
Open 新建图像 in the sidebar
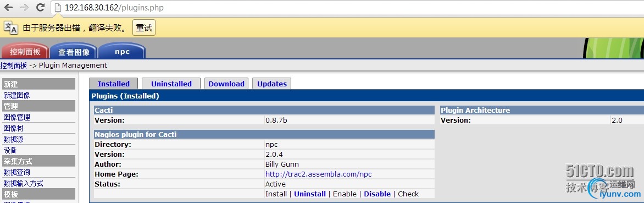[17, 95]
